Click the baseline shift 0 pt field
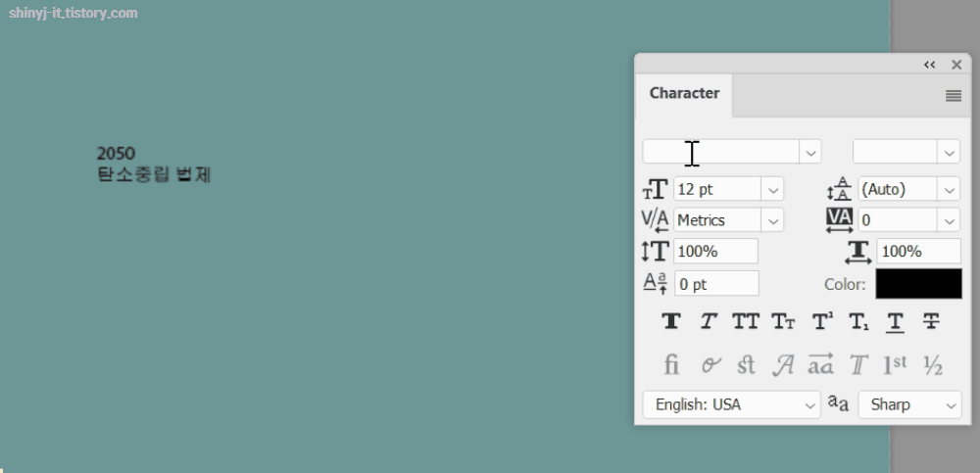The image size is (980, 473). pos(716,284)
